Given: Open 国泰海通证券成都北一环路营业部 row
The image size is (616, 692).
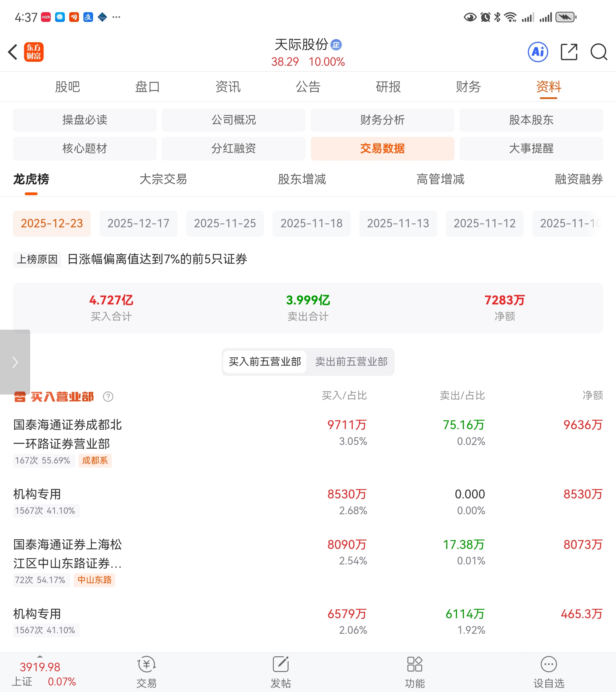Looking at the screenshot, I should [x=68, y=434].
